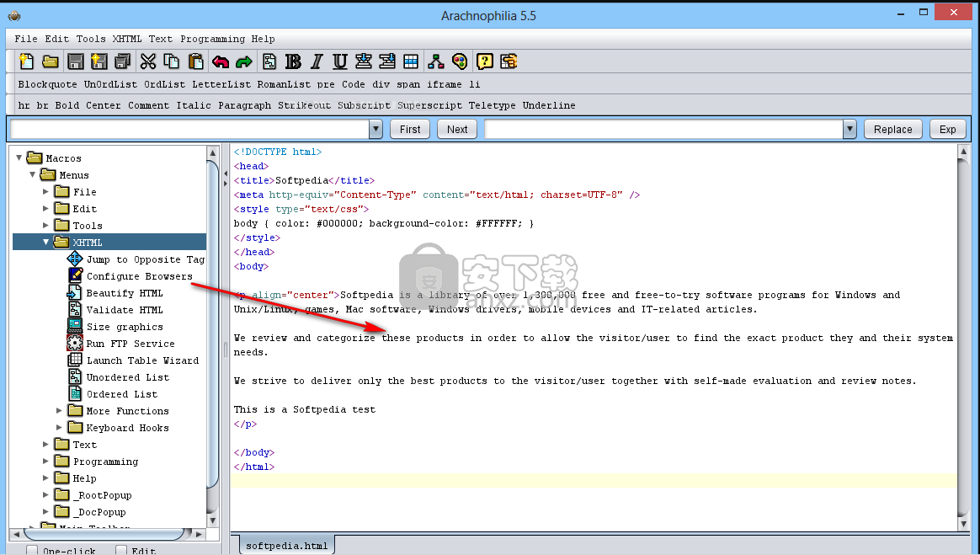
Task: Open the search field dropdown arrow
Action: [375, 129]
